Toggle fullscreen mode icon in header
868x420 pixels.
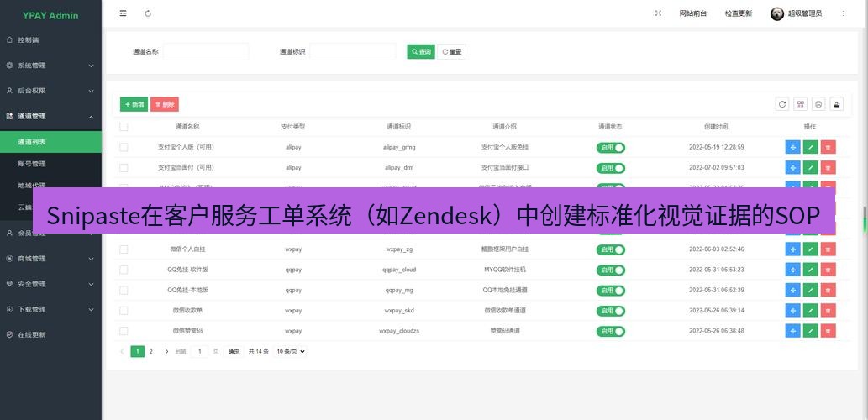[x=658, y=13]
